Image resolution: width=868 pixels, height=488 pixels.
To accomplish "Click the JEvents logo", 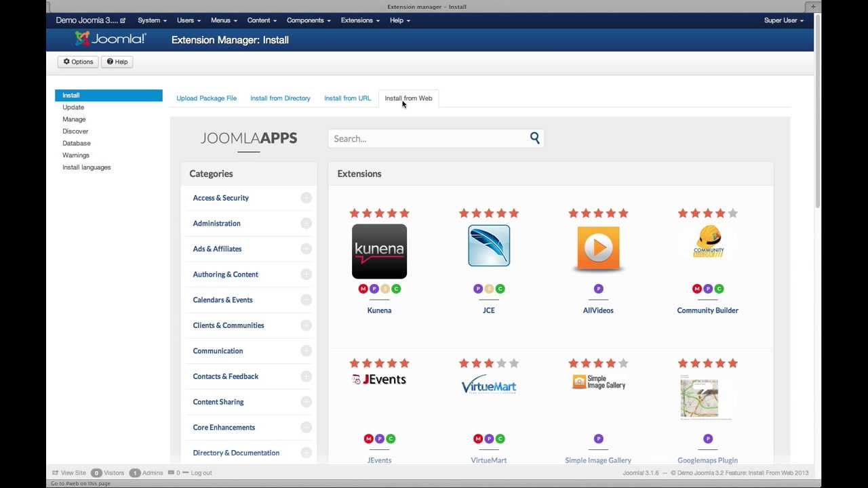I will click(379, 380).
